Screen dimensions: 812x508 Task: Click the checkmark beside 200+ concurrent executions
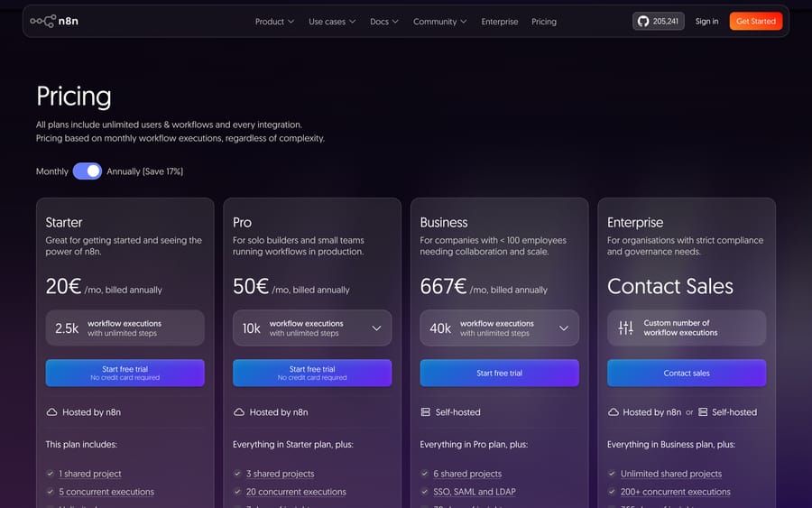coord(612,492)
